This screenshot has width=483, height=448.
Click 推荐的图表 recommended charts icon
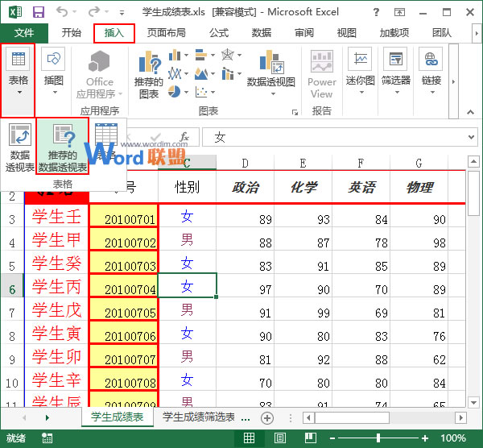coord(149,74)
